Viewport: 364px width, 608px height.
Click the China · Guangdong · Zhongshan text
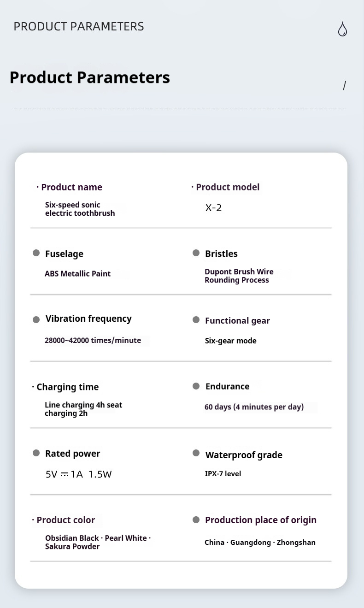pyautogui.click(x=260, y=543)
